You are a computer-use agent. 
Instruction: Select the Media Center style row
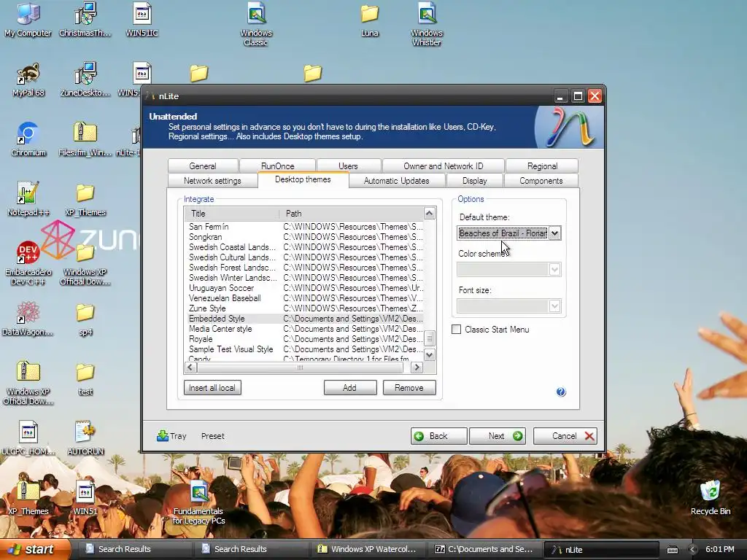pos(304,329)
